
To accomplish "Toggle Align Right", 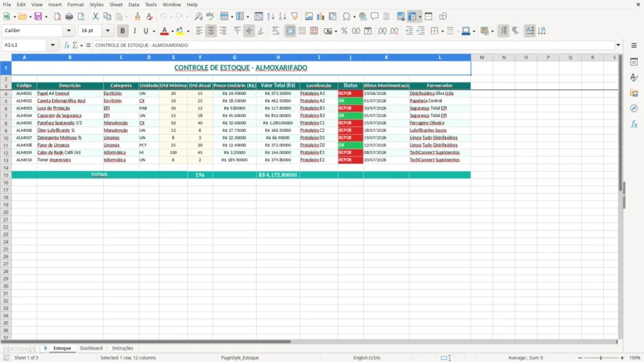I will [223, 31].
